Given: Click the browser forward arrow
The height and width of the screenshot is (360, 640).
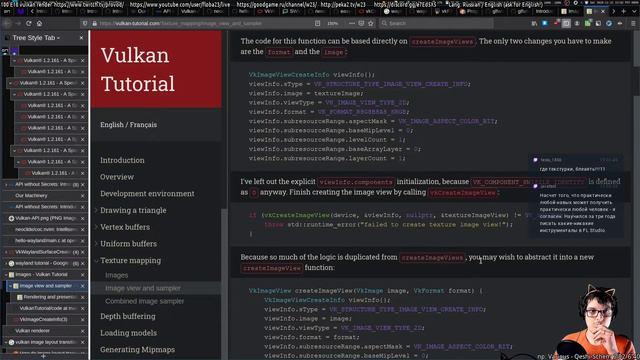Looking at the screenshot, I should [x=18, y=23].
